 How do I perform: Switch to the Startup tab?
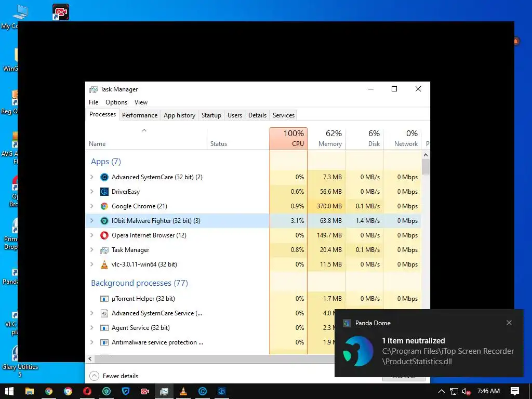(211, 115)
